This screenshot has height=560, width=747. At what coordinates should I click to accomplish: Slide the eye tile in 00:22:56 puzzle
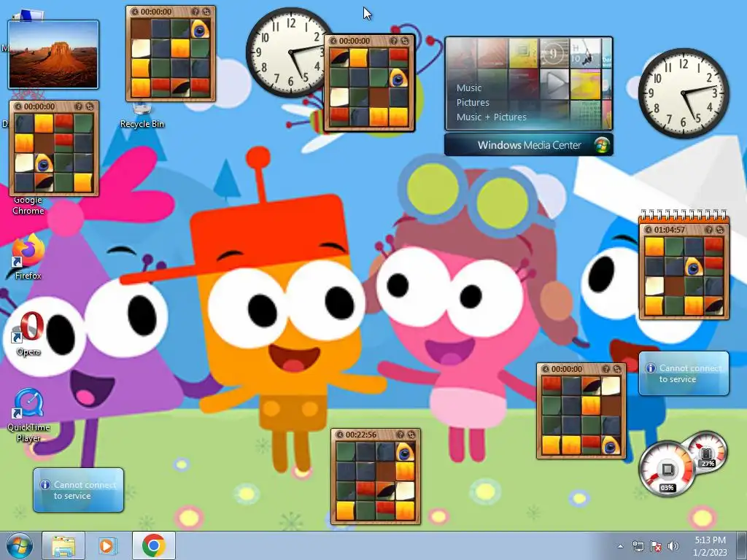coord(405,452)
